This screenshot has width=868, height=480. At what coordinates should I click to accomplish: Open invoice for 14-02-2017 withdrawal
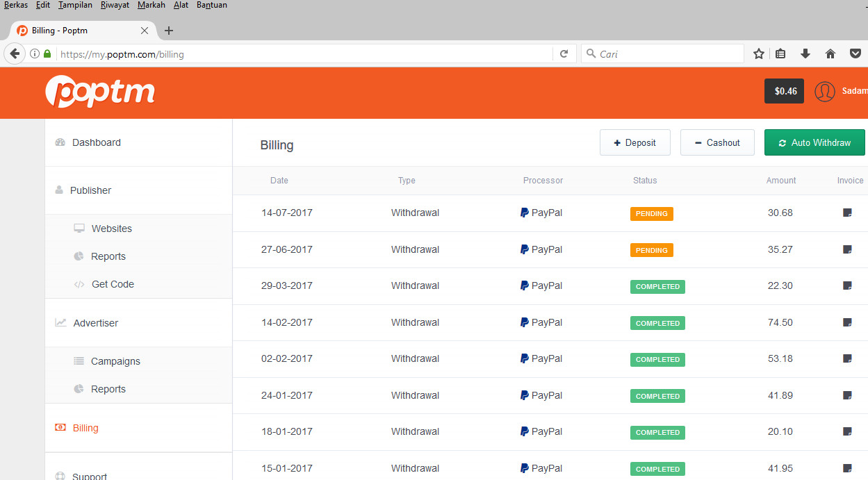[847, 322]
